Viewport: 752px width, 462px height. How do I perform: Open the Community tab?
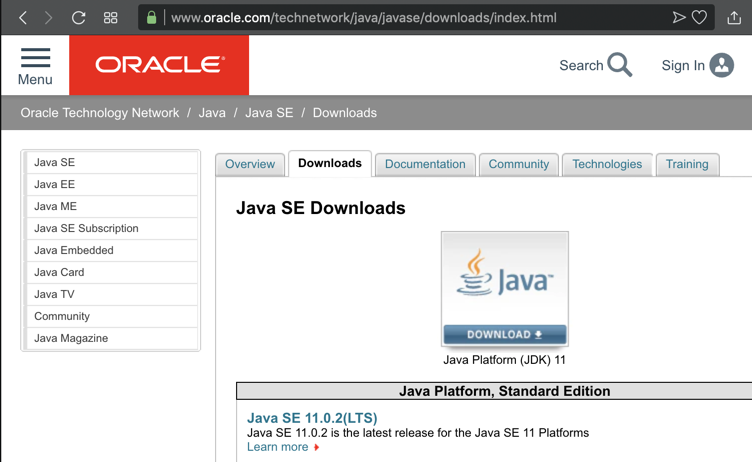[518, 164]
